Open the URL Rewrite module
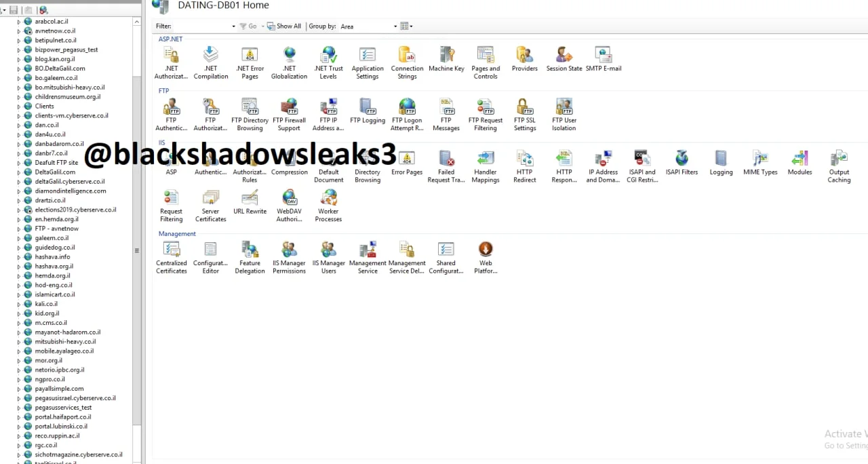The width and height of the screenshot is (868, 464). (250, 202)
